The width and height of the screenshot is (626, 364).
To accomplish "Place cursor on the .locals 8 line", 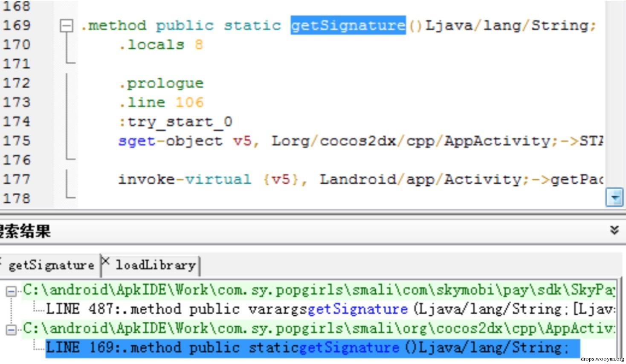I will [x=161, y=45].
